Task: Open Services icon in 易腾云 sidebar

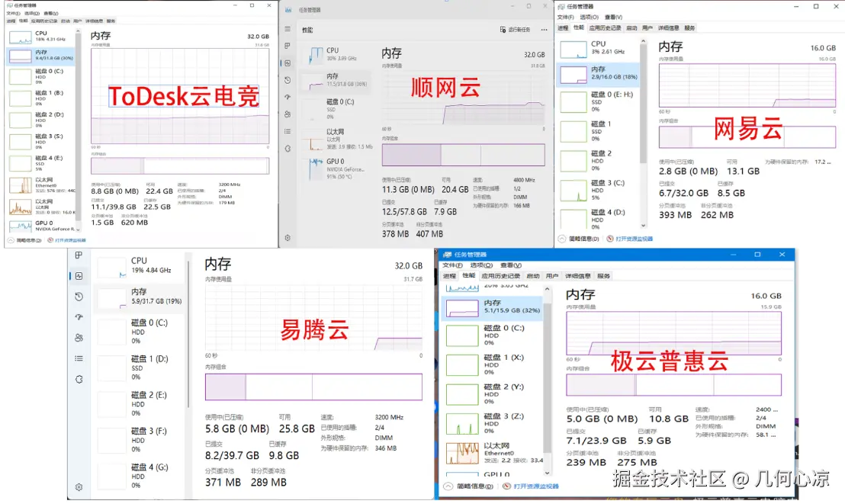Action: [x=79, y=379]
